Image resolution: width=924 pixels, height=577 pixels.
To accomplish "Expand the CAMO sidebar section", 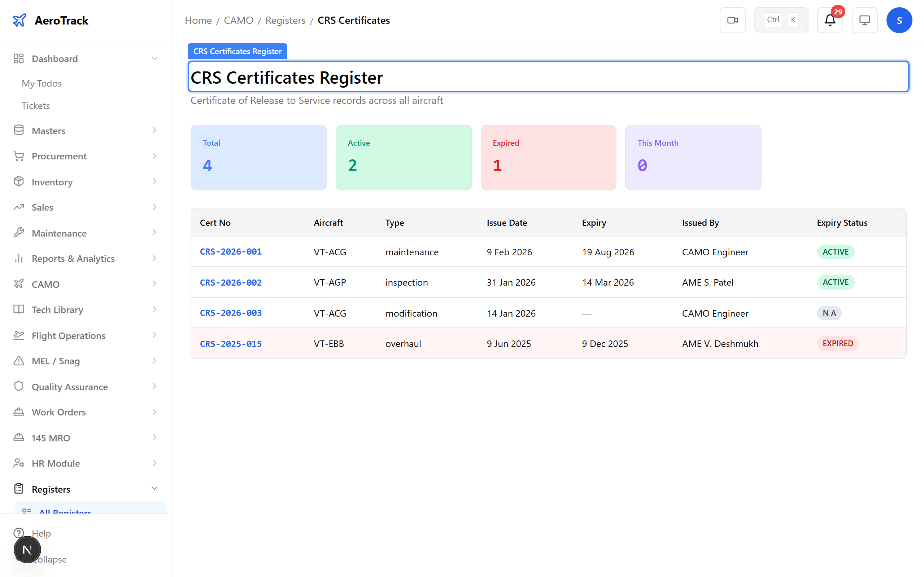I will tap(154, 284).
